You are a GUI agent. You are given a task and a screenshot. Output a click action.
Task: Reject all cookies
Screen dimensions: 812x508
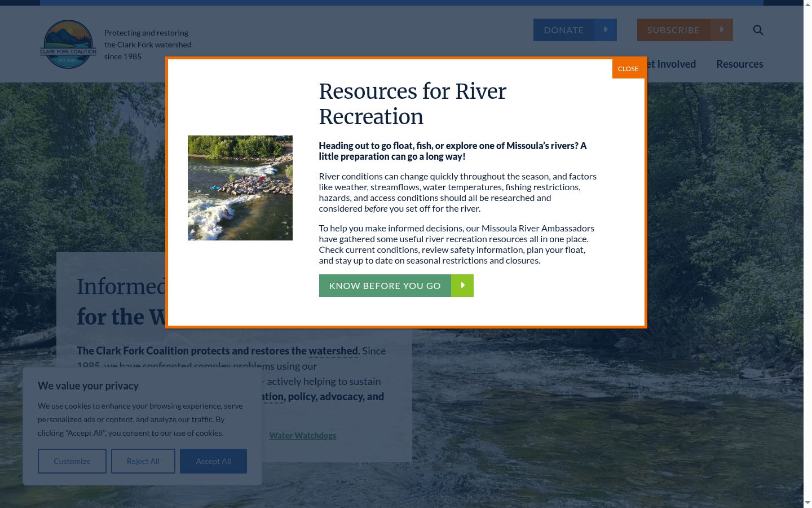coord(143,461)
